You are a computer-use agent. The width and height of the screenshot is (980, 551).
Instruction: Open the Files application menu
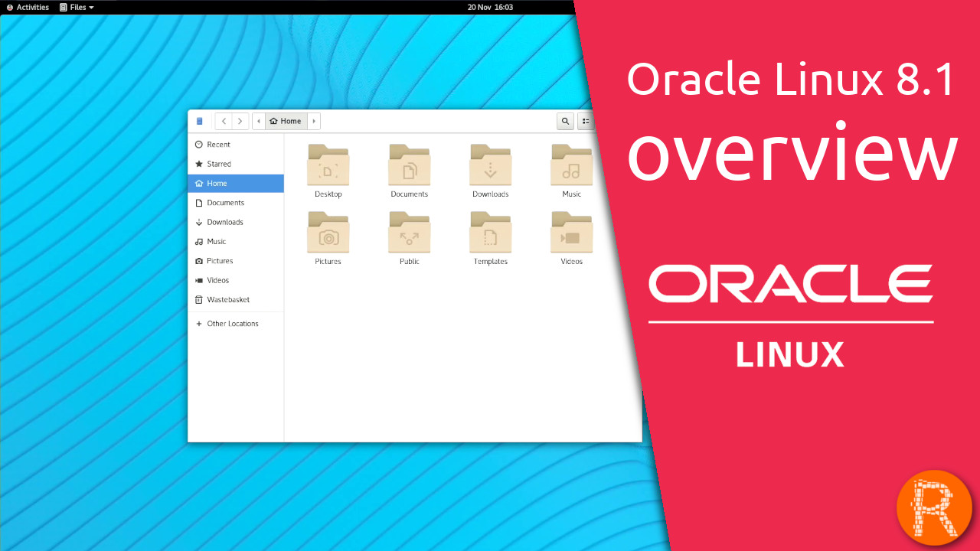pyautogui.click(x=77, y=7)
